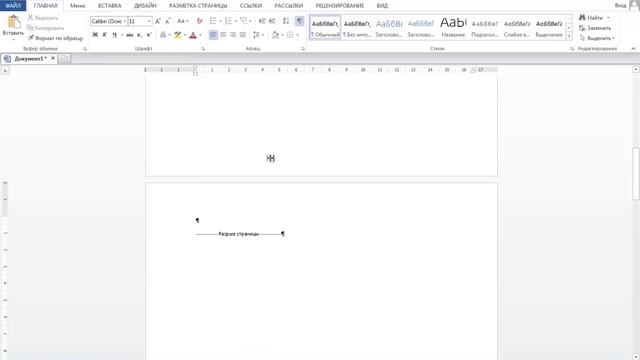Apply the yellow text highlight color
Screen dimensions: 640x360
(x=178, y=35)
